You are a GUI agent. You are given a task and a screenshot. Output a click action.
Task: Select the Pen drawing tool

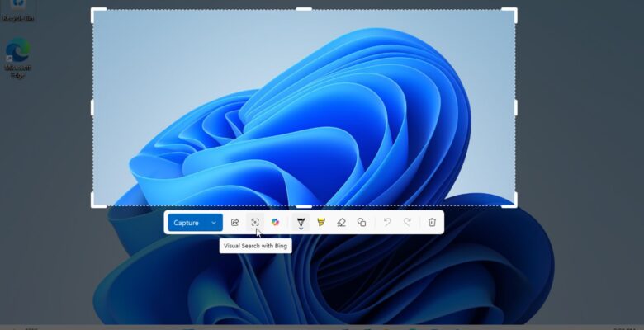pyautogui.click(x=300, y=221)
